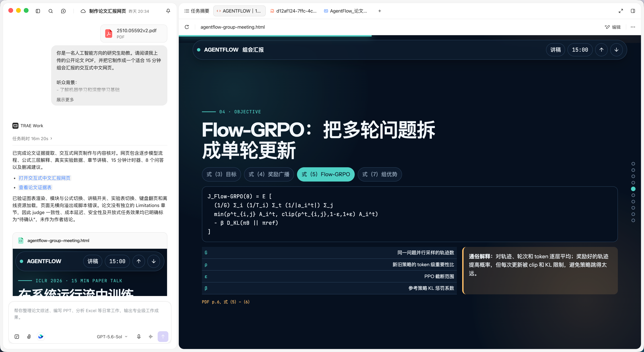
Task: Open the more options ellipsis menu
Action: coord(633,27)
